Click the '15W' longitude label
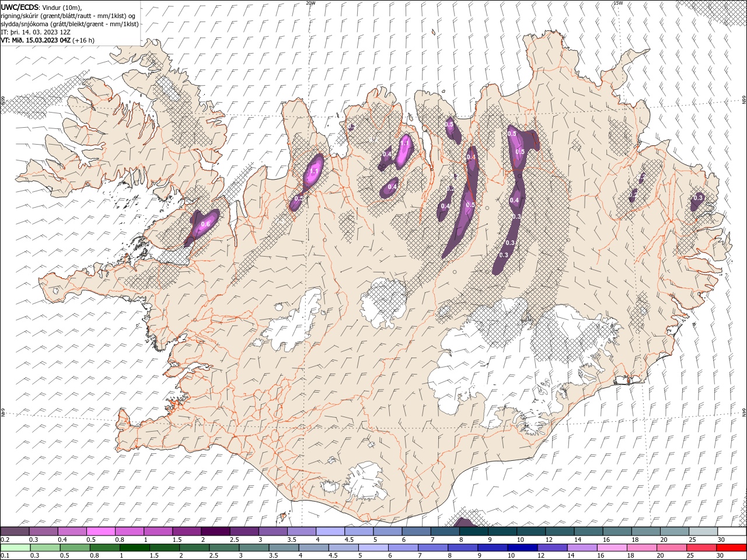Viewport: 747px width, 560px height. click(x=618, y=3)
